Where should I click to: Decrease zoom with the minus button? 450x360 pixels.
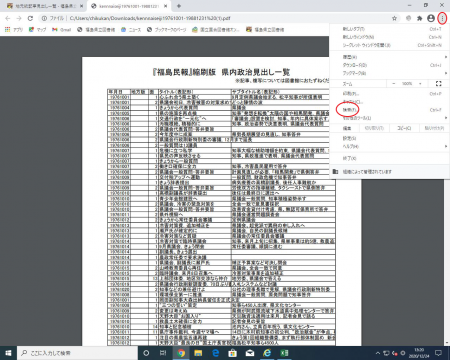point(394,83)
